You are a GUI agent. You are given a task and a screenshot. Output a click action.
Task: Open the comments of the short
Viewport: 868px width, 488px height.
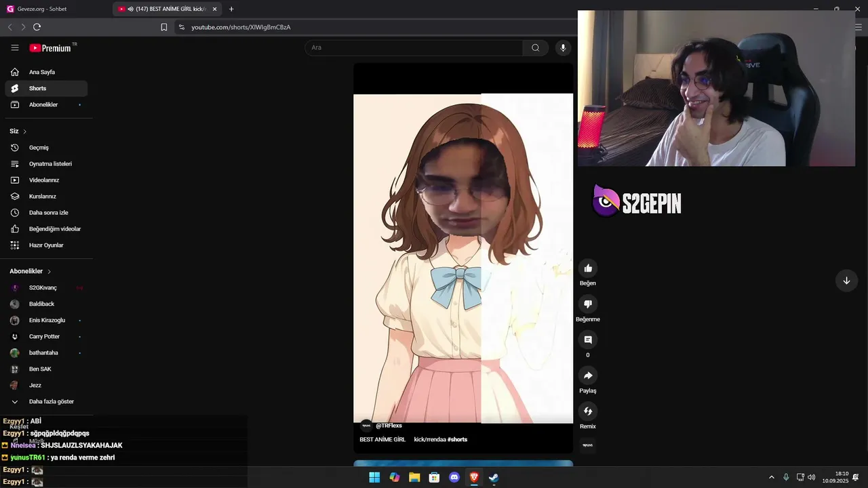pos(588,340)
